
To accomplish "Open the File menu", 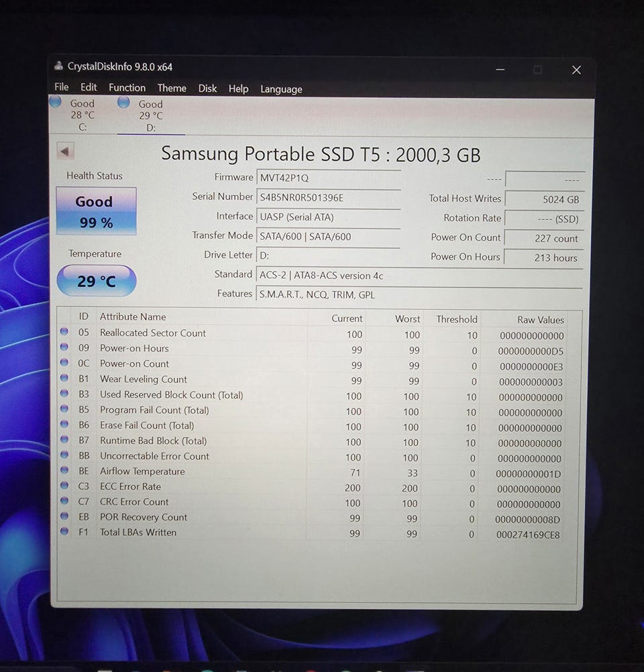I will [61, 87].
